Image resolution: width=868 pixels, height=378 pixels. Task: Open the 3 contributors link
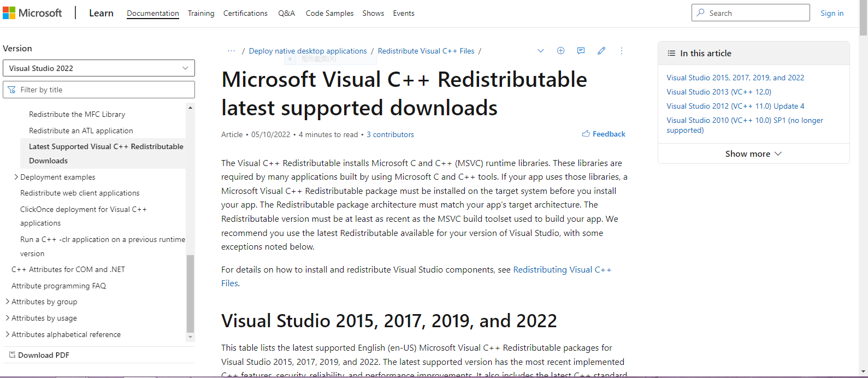coord(390,134)
